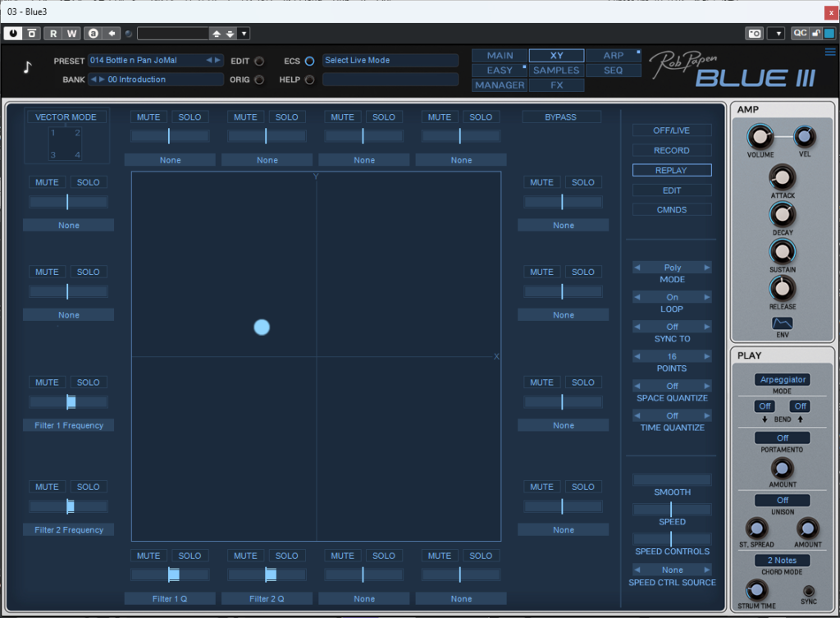Viewport: 840px width, 618px height.
Task: Click the lock icon next to QC
Action: click(817, 33)
